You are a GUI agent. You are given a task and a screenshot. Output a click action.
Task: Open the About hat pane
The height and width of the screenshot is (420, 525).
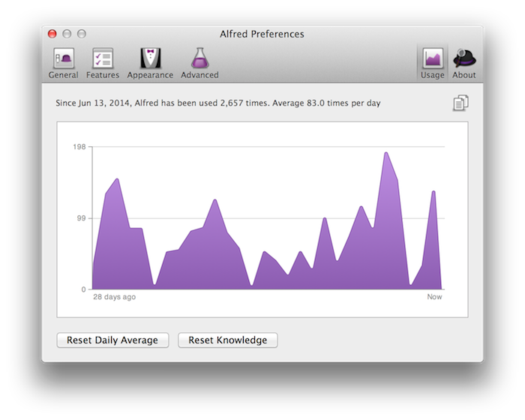(x=464, y=63)
